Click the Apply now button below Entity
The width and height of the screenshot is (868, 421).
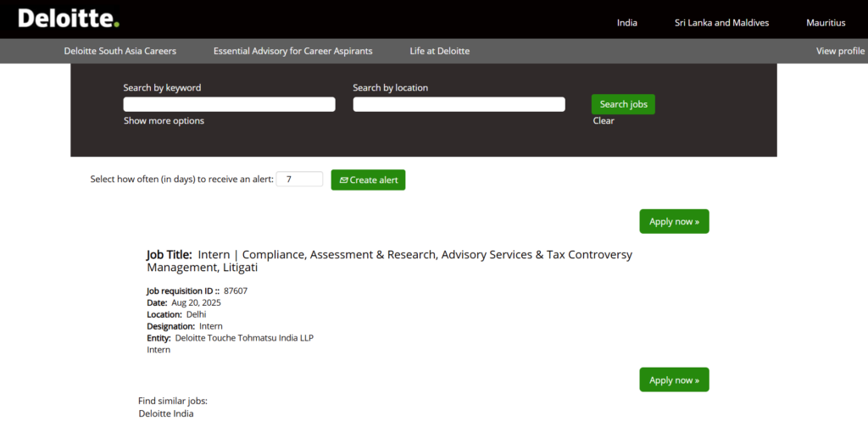tap(674, 380)
